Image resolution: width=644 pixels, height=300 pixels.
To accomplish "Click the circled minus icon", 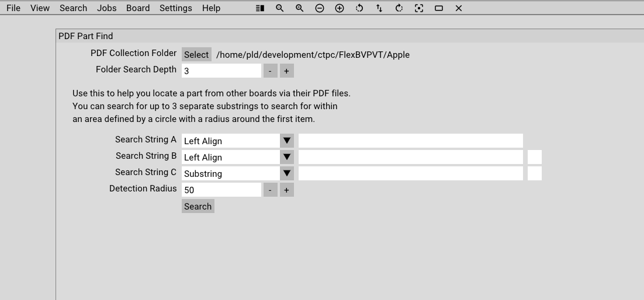I will (320, 8).
